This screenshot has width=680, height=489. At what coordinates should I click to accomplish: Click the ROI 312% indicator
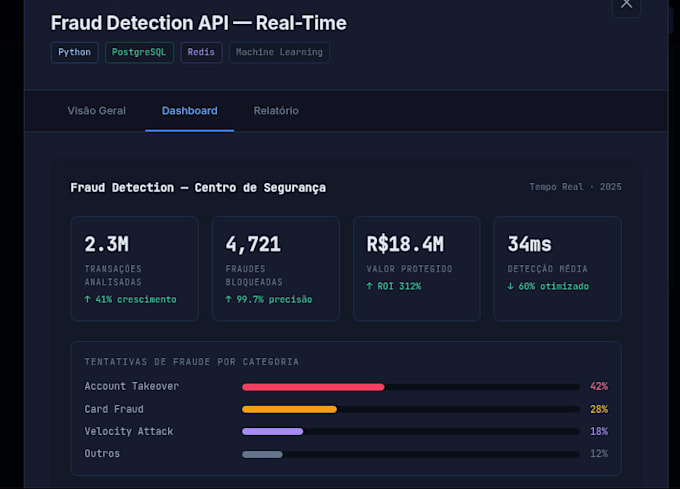394,286
